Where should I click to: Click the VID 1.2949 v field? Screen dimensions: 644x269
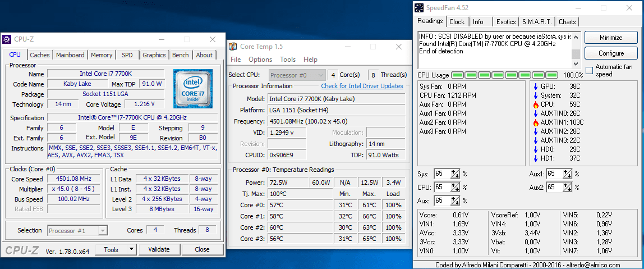pos(287,133)
